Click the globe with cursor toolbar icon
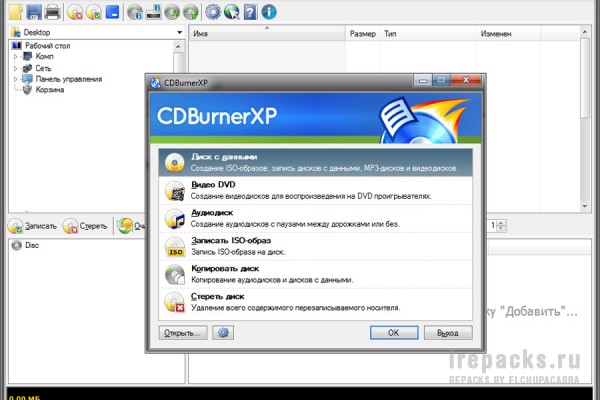 point(232,12)
